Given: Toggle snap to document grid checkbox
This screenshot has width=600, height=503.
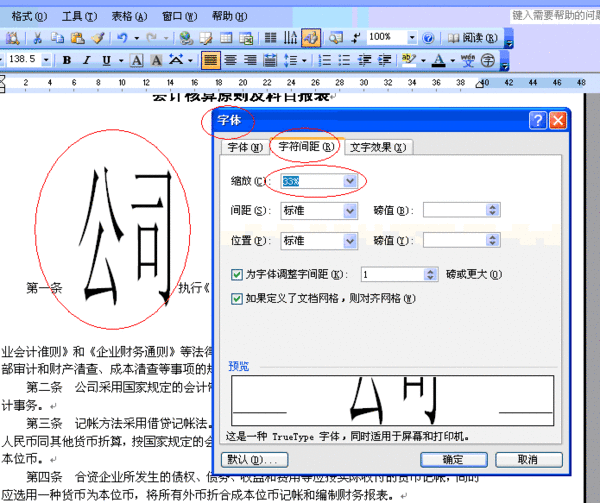Looking at the screenshot, I should [237, 299].
